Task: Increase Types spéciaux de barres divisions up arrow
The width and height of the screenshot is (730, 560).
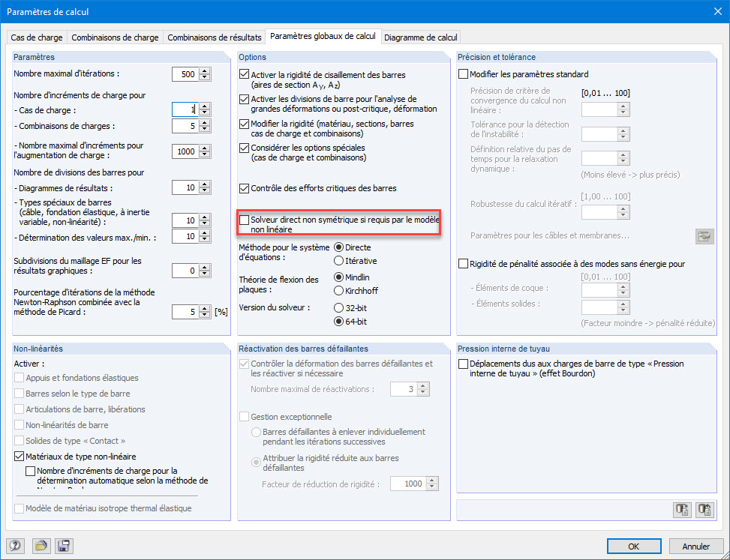Action: [205, 217]
